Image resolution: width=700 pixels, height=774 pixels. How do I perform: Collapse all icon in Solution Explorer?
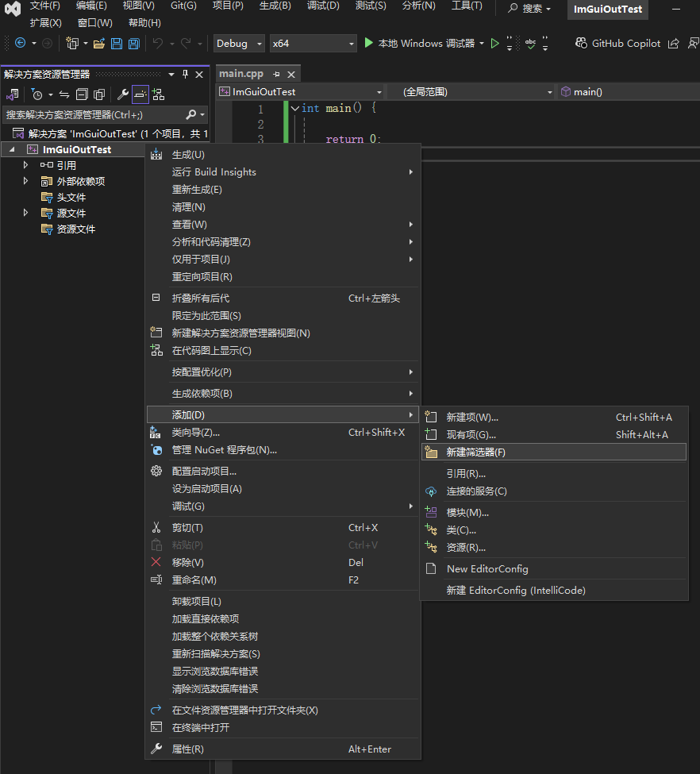(x=82, y=94)
